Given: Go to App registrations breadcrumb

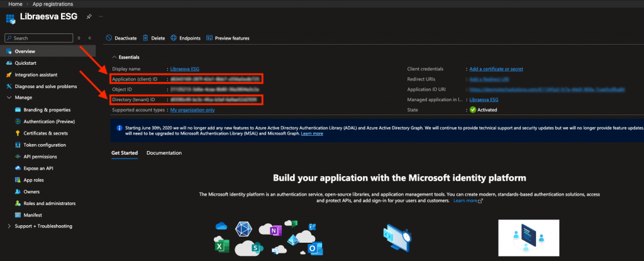Looking at the screenshot, I should pos(53,4).
